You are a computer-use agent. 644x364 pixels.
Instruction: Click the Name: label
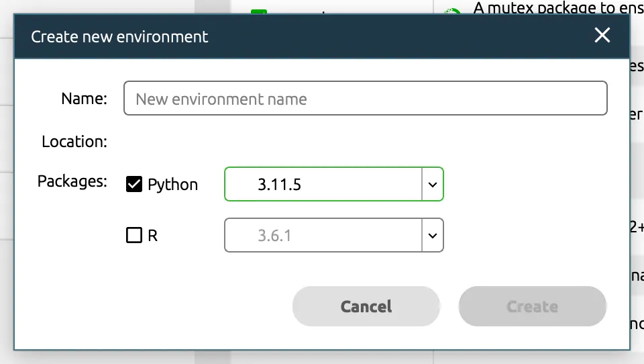click(84, 99)
